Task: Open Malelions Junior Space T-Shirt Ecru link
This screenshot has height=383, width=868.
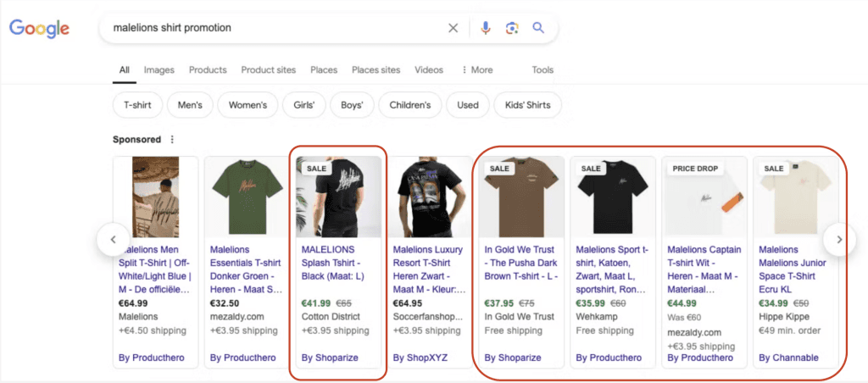Action: coord(793,269)
